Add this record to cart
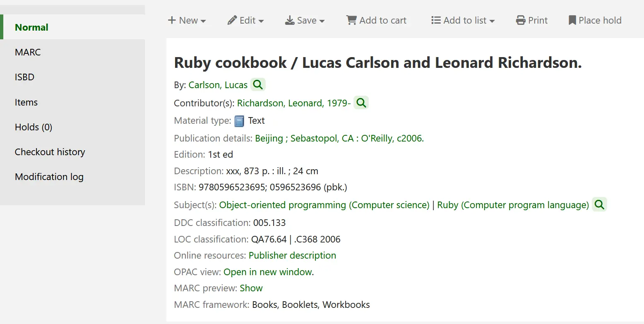The image size is (644, 324). tap(377, 20)
